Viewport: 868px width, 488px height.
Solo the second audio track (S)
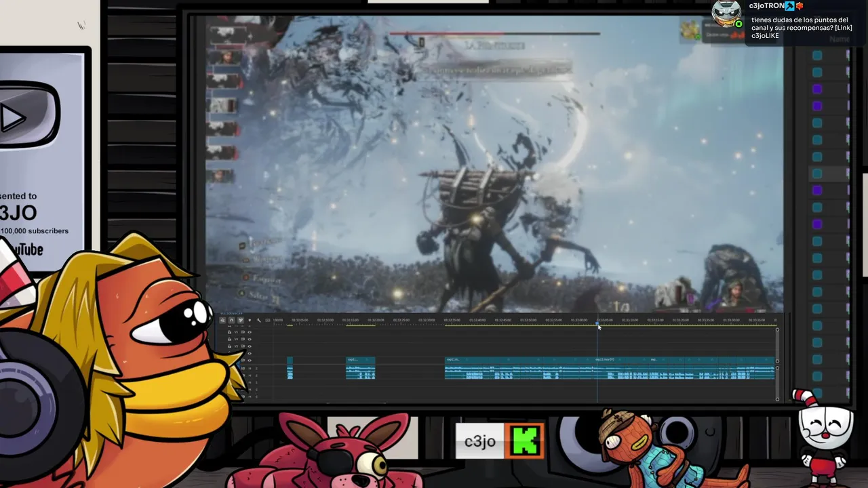[256, 375]
